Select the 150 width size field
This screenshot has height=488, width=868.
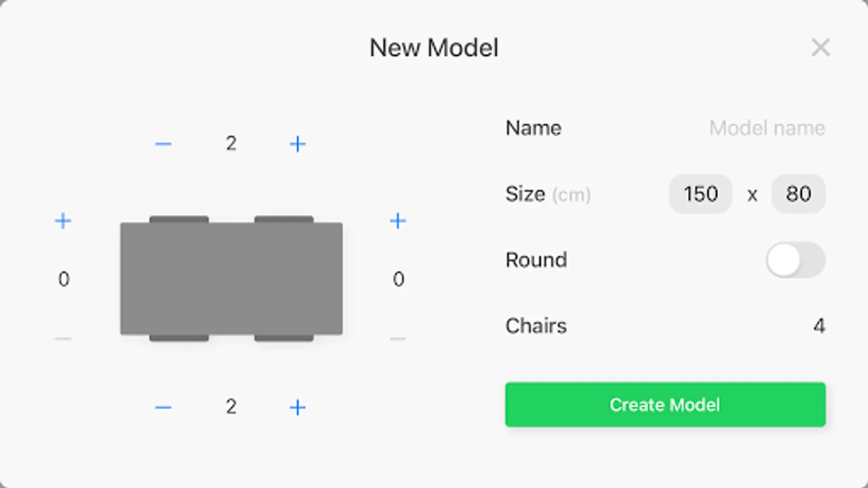(700, 194)
